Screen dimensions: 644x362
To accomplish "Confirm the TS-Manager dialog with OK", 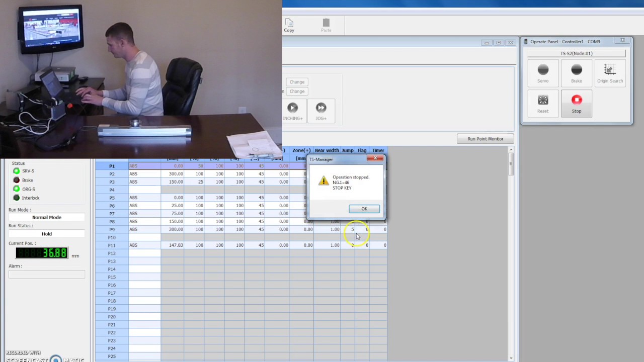I will pyautogui.click(x=364, y=209).
